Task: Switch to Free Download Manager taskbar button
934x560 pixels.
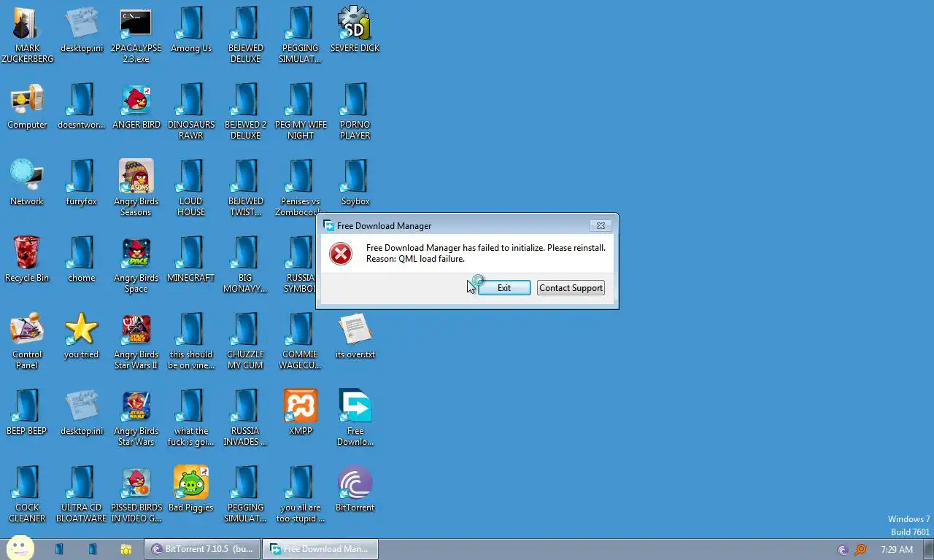Action: click(320, 549)
